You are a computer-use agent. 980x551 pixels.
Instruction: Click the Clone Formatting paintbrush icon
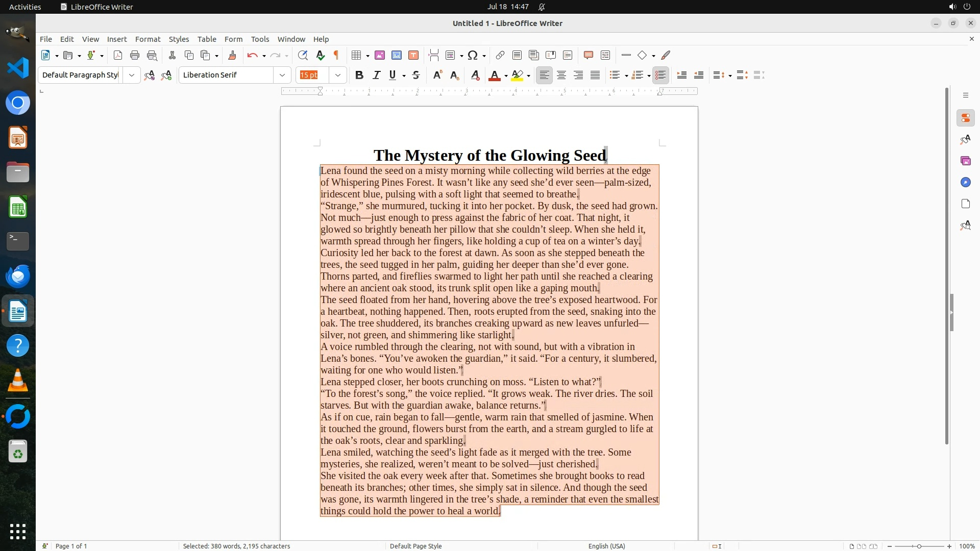click(x=232, y=55)
